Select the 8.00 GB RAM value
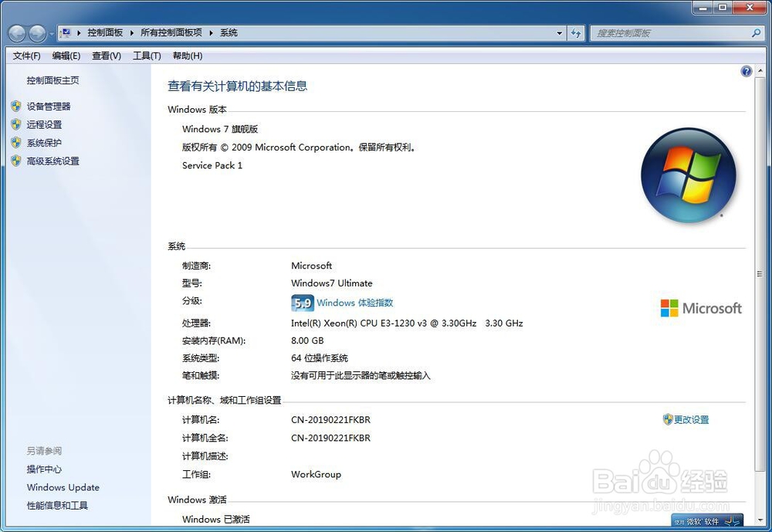Image resolution: width=772 pixels, height=532 pixels. pyautogui.click(x=307, y=341)
